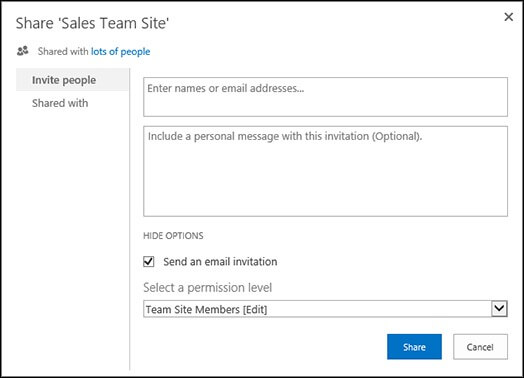Viewport: 524px width, 378px height.
Task: Collapse options via HIDE OPTIONS
Action: click(173, 236)
